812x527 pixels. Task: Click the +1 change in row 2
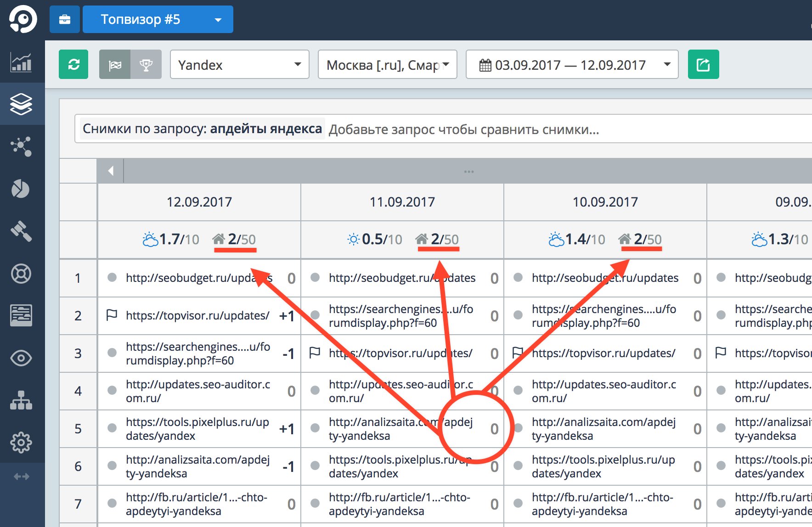[287, 316]
